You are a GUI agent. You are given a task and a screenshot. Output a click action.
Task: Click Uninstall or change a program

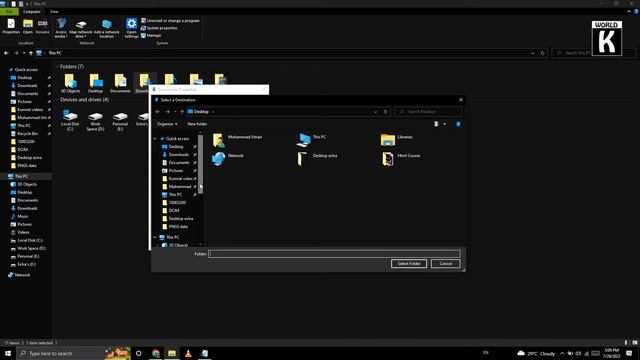[x=170, y=20]
